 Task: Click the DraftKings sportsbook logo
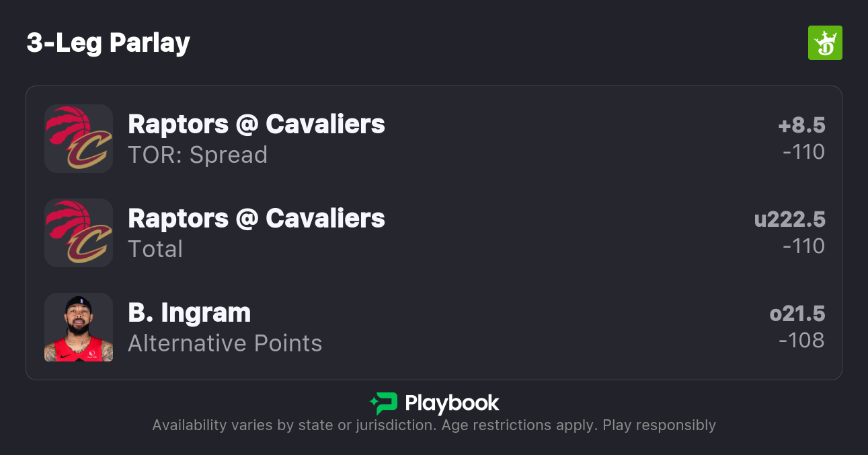tap(824, 43)
